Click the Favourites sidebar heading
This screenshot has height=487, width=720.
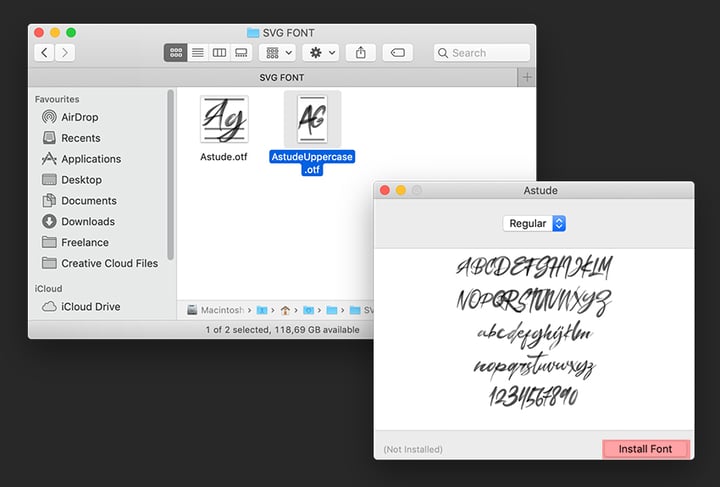(57, 99)
